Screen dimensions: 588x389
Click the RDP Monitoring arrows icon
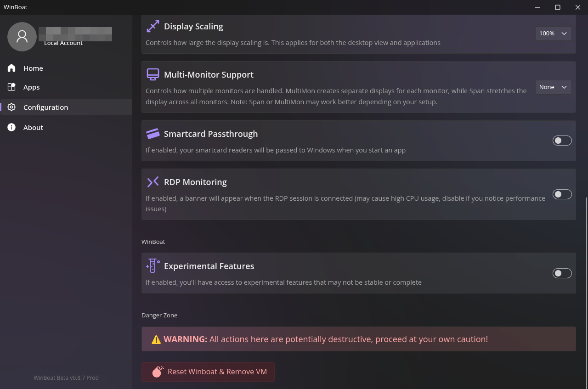point(153,182)
